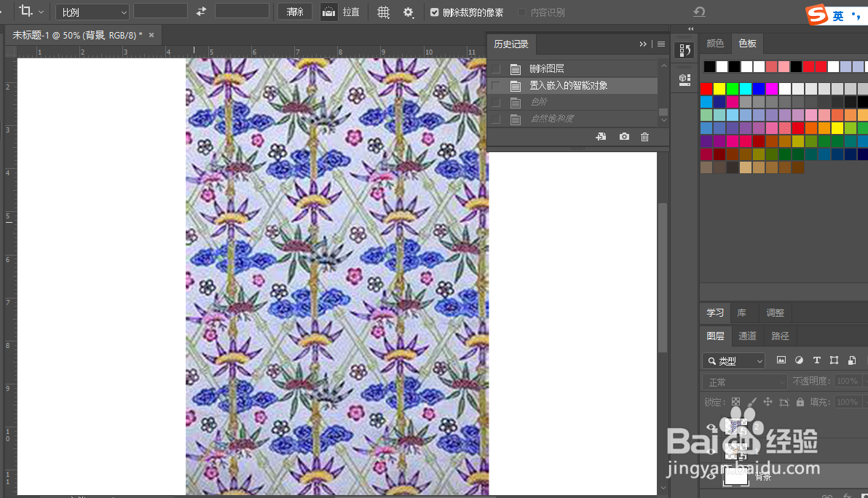868x498 pixels.
Task: Switch to the 调整 adjustments tab
Action: [775, 312]
